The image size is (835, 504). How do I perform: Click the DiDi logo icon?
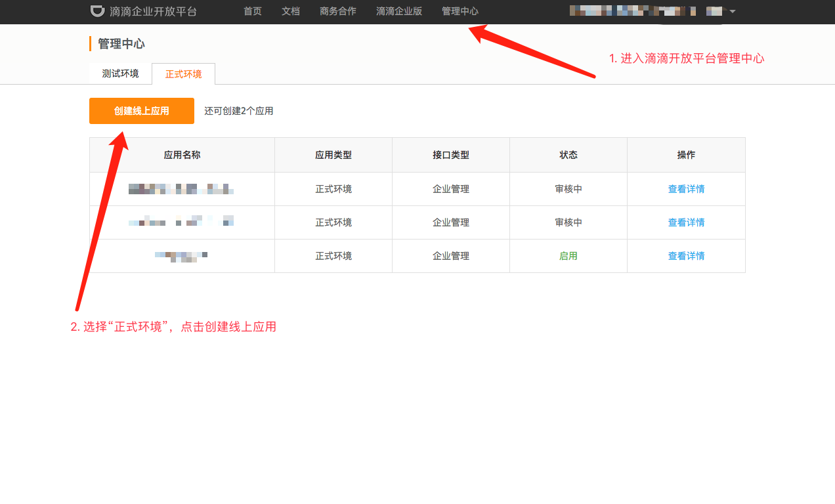tap(97, 10)
